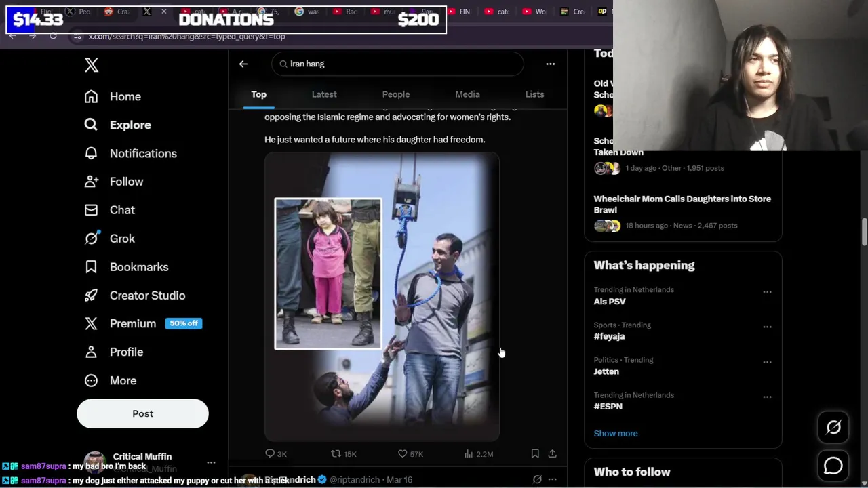Open floating messages chat button
This screenshot has width=868, height=488.
tap(833, 466)
